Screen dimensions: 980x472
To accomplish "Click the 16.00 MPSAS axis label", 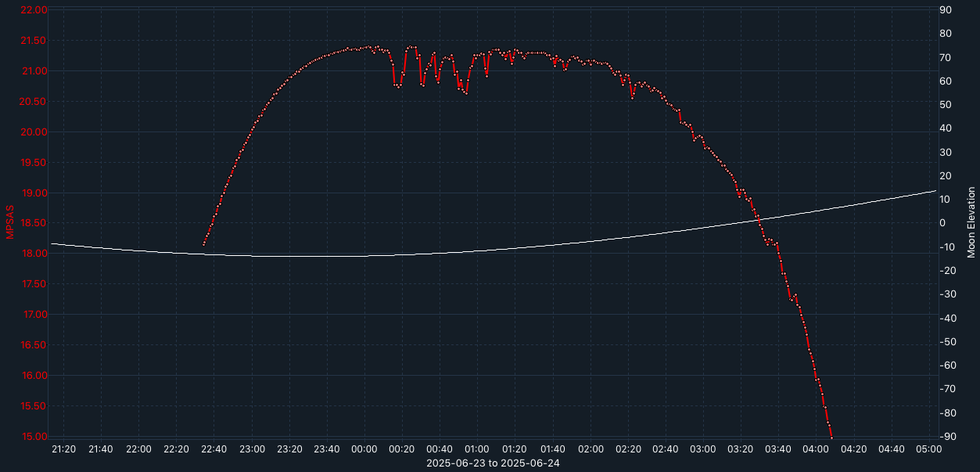I will (34, 376).
